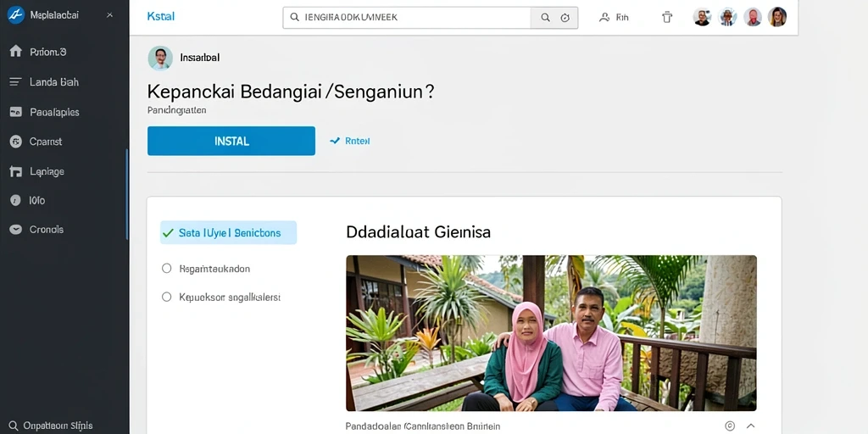The height and width of the screenshot is (434, 868).
Task: Open first avatar with dark shirt
Action: tap(702, 17)
